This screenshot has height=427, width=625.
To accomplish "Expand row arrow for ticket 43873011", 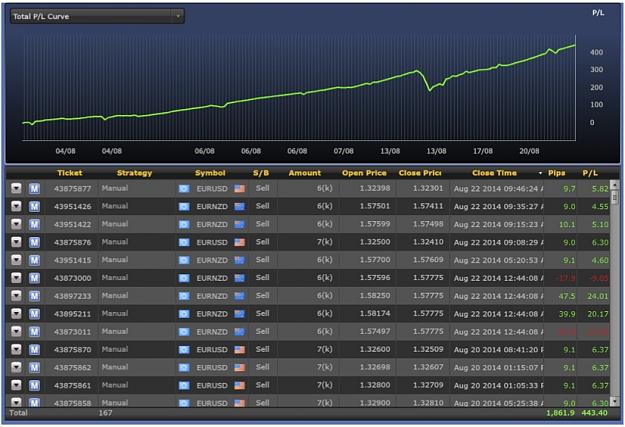I will [x=16, y=332].
